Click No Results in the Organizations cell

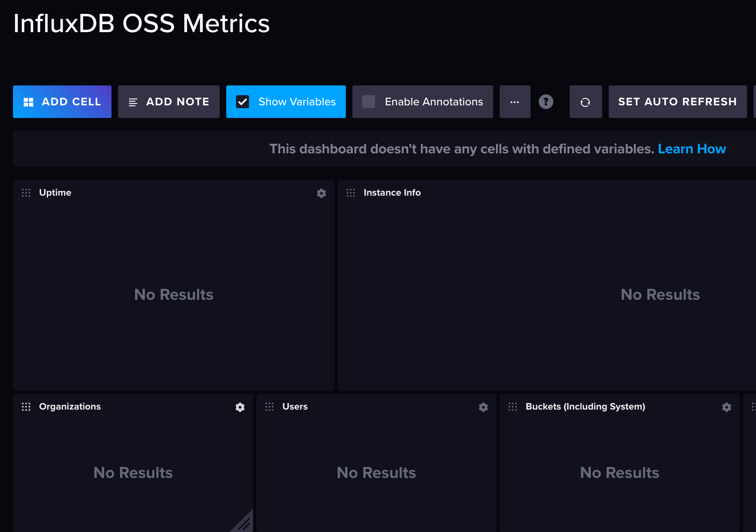pos(133,473)
